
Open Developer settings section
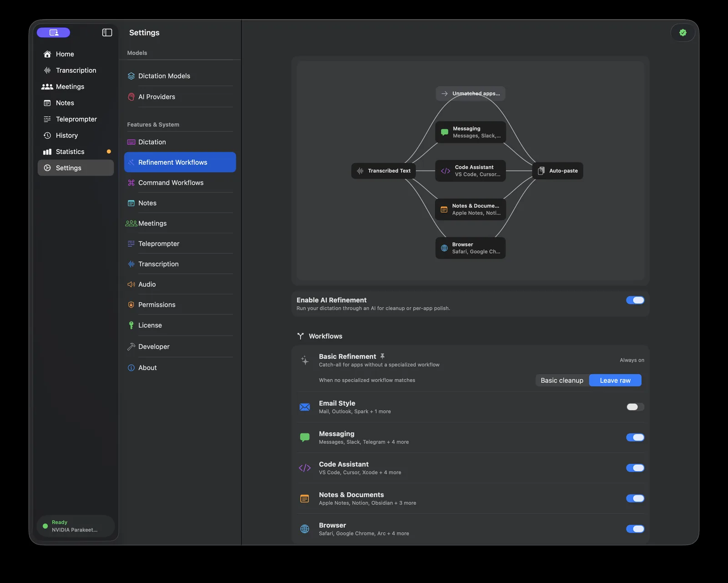pyautogui.click(x=180, y=347)
